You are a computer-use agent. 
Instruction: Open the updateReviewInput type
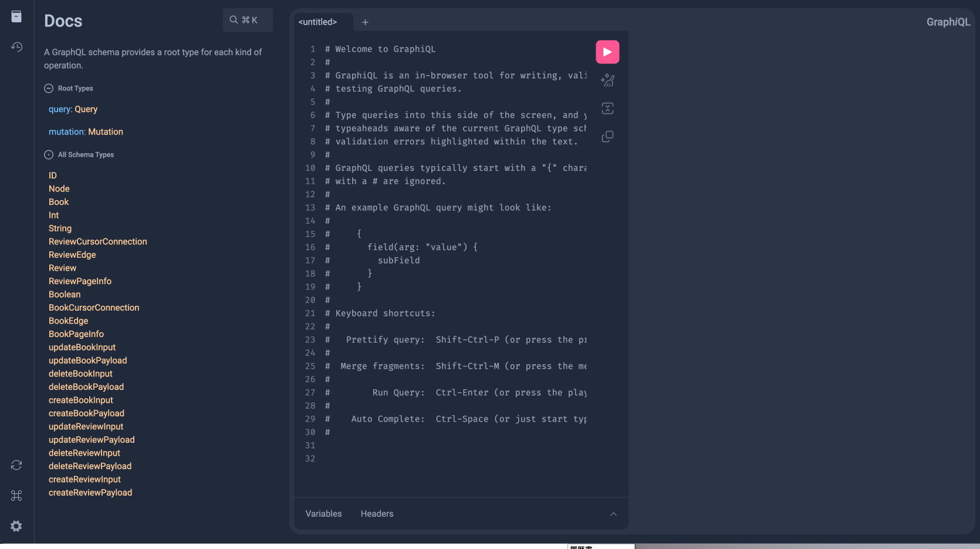86,426
